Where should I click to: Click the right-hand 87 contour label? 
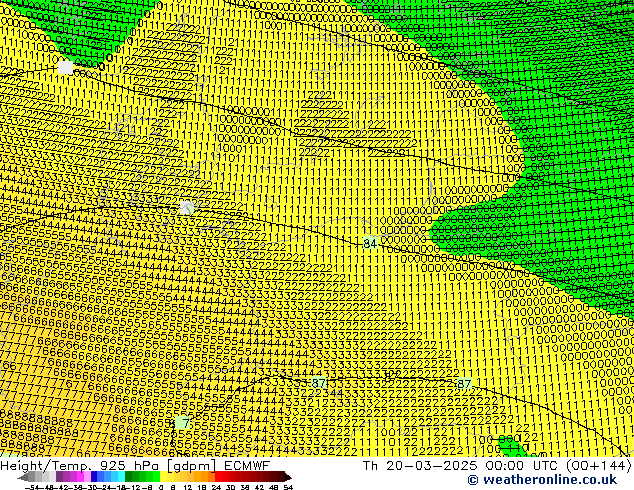[x=464, y=383]
